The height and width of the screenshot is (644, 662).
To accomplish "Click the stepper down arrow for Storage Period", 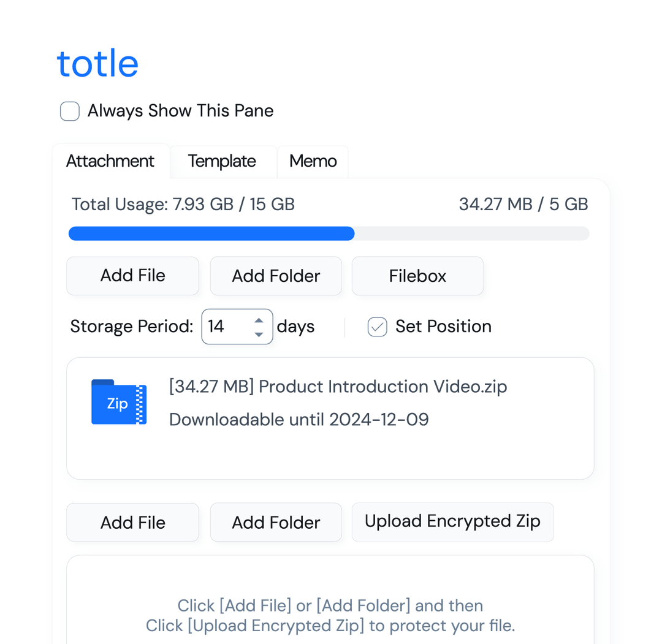I will [x=259, y=334].
